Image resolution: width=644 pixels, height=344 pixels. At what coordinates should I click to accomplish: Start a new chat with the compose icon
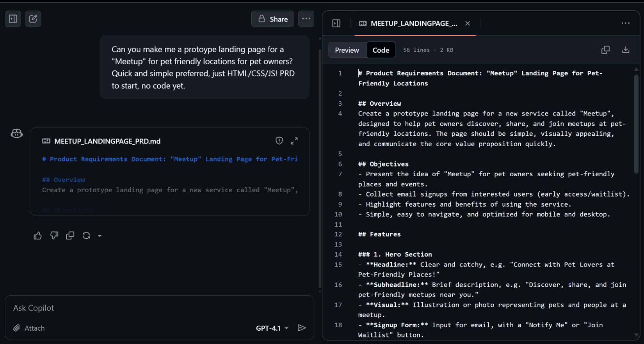point(33,19)
